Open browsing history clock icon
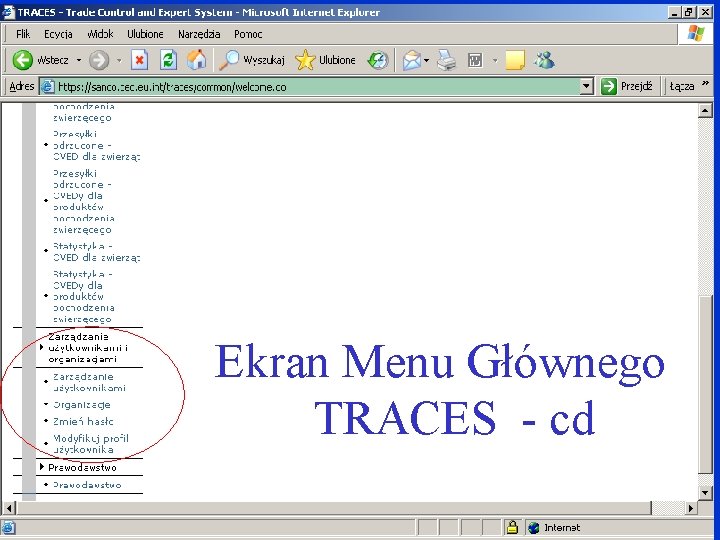The width and height of the screenshot is (720, 540). (378, 60)
